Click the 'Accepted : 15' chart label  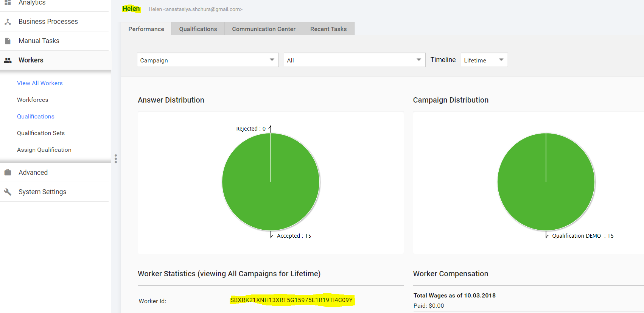pos(294,236)
